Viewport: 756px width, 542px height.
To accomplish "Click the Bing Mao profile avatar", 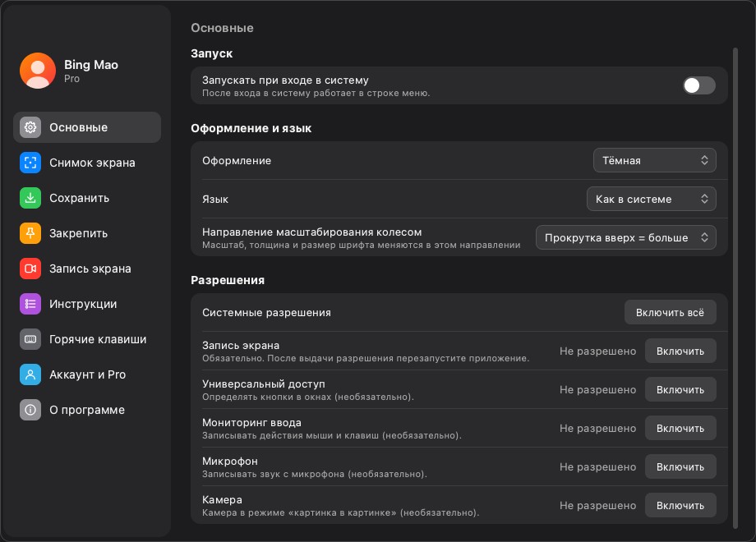I will 38,71.
